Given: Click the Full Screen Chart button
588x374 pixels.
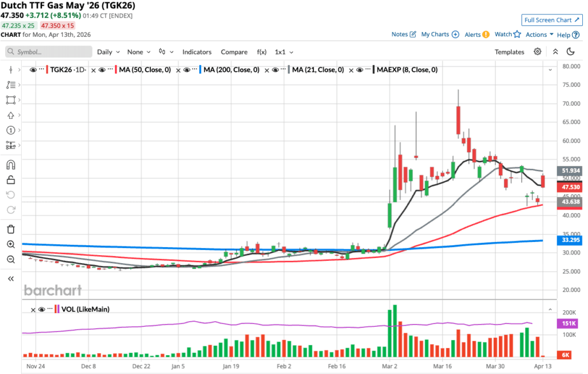Looking at the screenshot, I should 550,20.
